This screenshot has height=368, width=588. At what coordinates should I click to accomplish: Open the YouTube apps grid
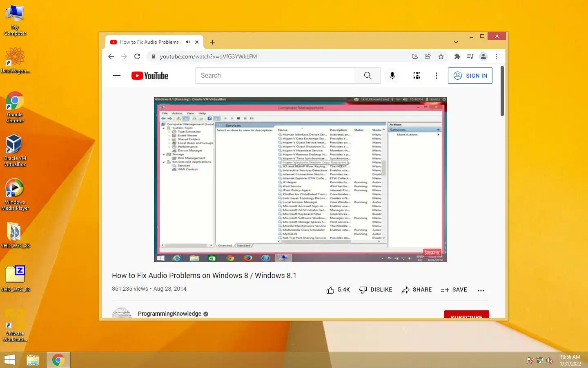click(417, 76)
